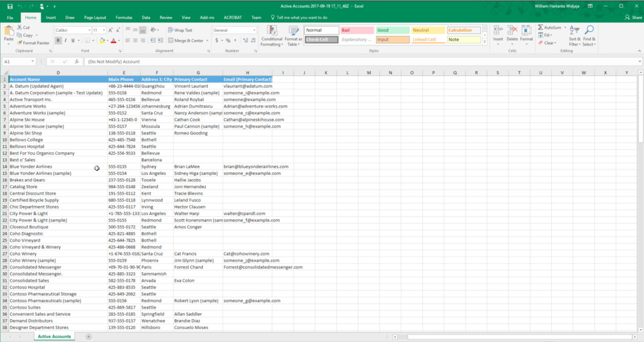Toggle Wrap Text

(x=180, y=31)
